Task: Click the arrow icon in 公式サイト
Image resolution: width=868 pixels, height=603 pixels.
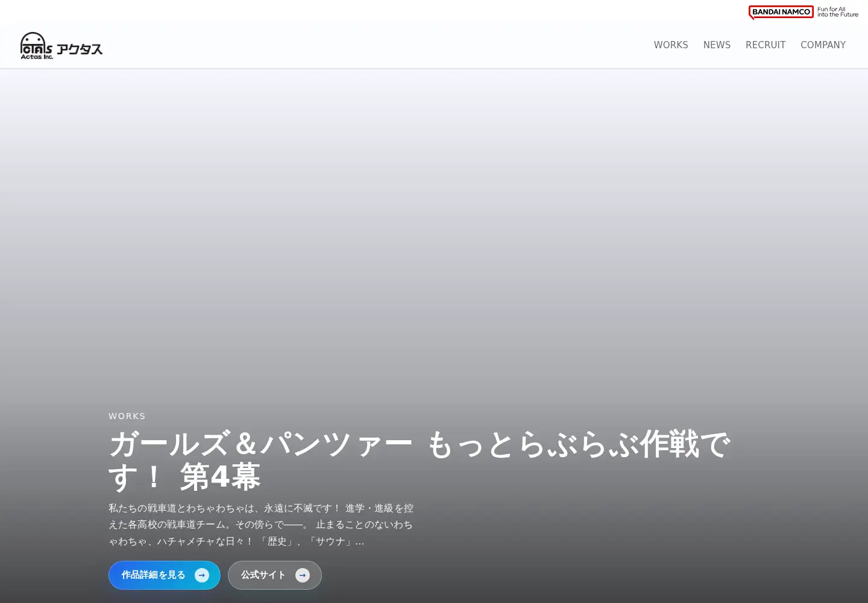Action: tap(303, 575)
